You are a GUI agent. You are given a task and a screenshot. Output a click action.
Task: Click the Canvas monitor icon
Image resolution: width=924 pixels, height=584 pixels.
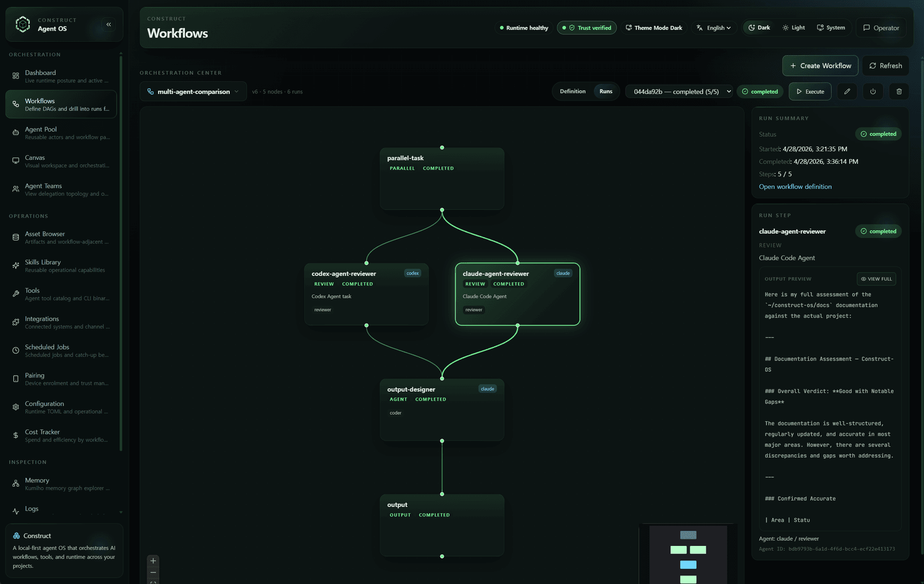click(x=16, y=160)
